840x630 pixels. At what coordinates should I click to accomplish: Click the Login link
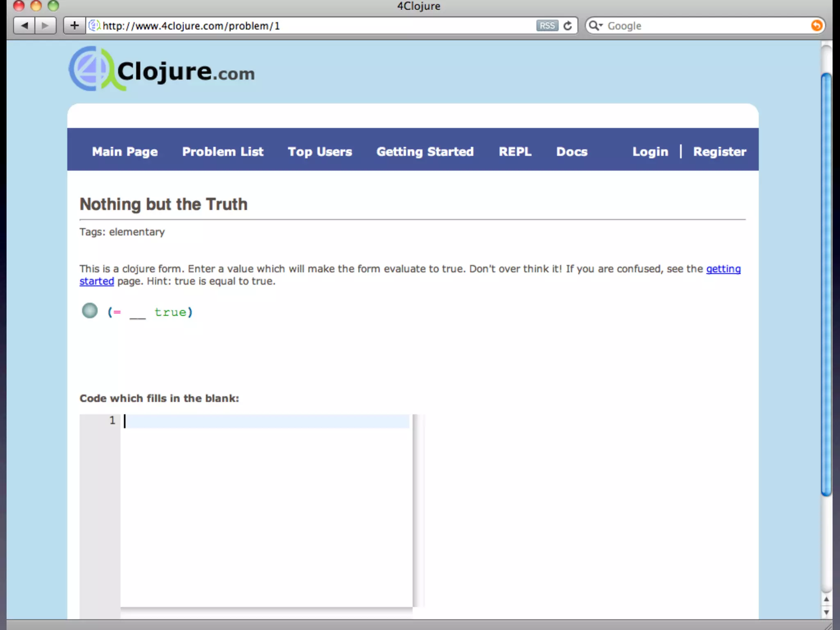pyautogui.click(x=650, y=151)
